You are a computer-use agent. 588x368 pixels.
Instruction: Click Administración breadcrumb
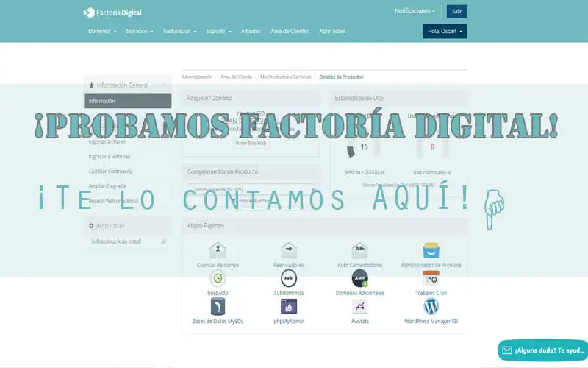(197, 77)
